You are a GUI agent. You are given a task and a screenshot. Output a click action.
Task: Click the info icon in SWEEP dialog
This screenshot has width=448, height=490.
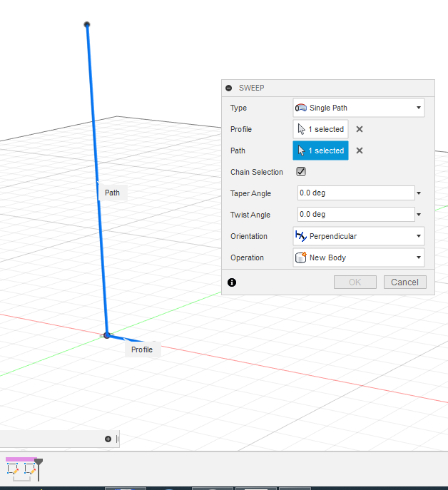tap(232, 282)
